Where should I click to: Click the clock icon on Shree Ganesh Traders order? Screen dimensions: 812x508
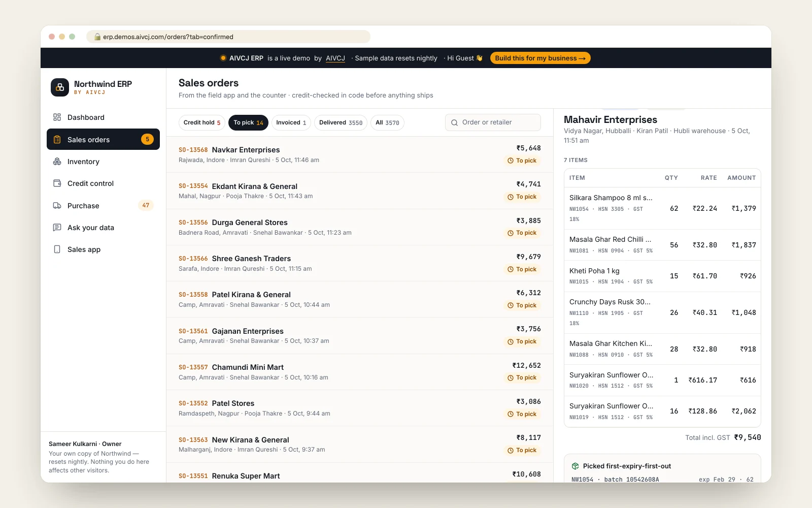511,269
